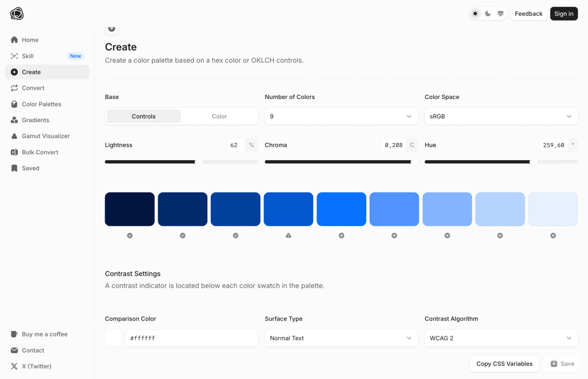Open the Number of Colors dropdown
Screen dimensions: 588x379
tap(341, 116)
